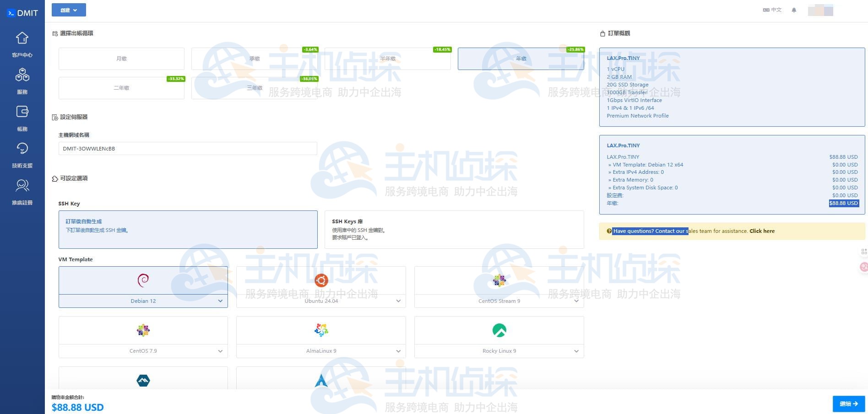This screenshot has width=868, height=414.
Task: Open the client center home icon
Action: pos(22,38)
